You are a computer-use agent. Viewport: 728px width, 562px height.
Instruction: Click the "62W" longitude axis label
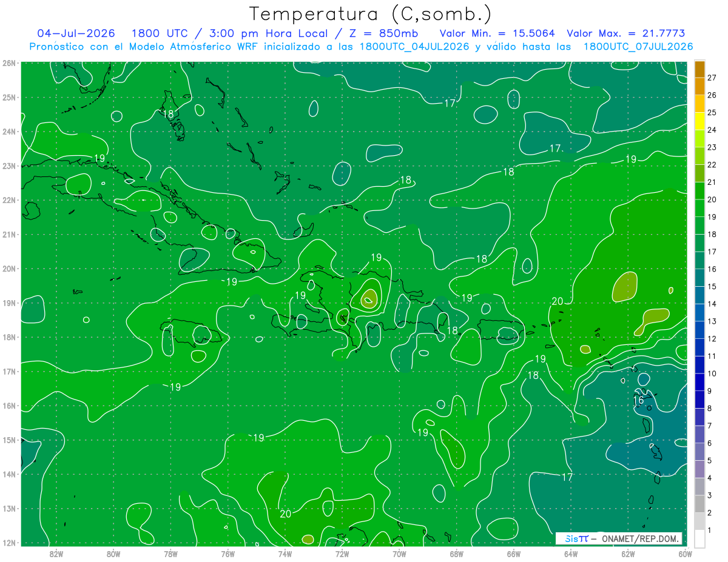click(x=628, y=554)
